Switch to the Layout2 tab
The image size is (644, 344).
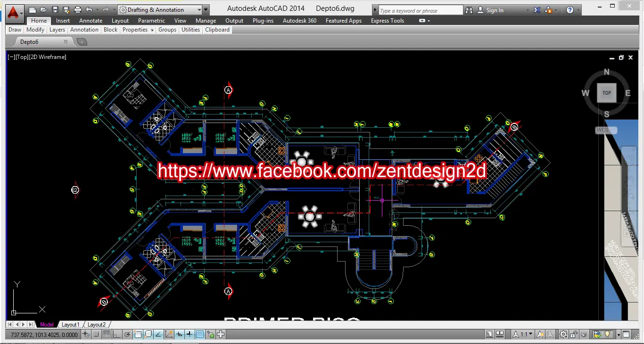pos(97,325)
